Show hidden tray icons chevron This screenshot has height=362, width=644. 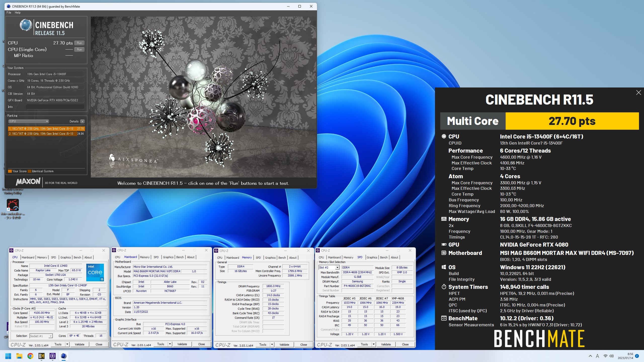pyautogui.click(x=590, y=356)
